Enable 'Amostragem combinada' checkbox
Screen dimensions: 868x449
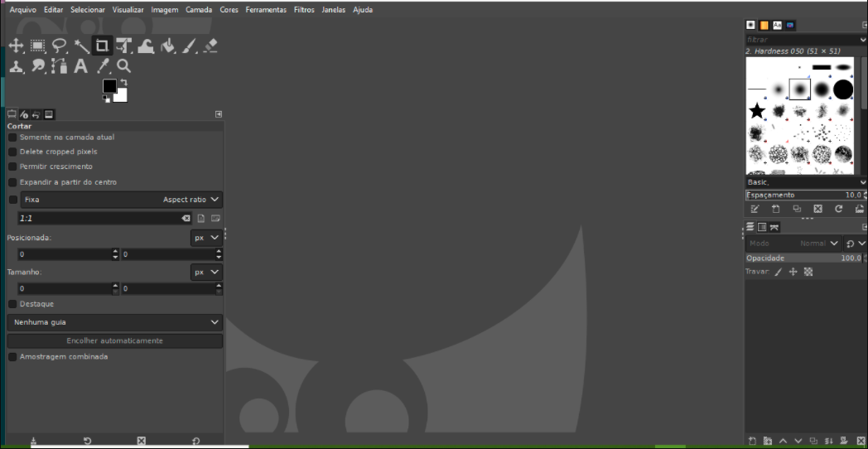coord(12,357)
